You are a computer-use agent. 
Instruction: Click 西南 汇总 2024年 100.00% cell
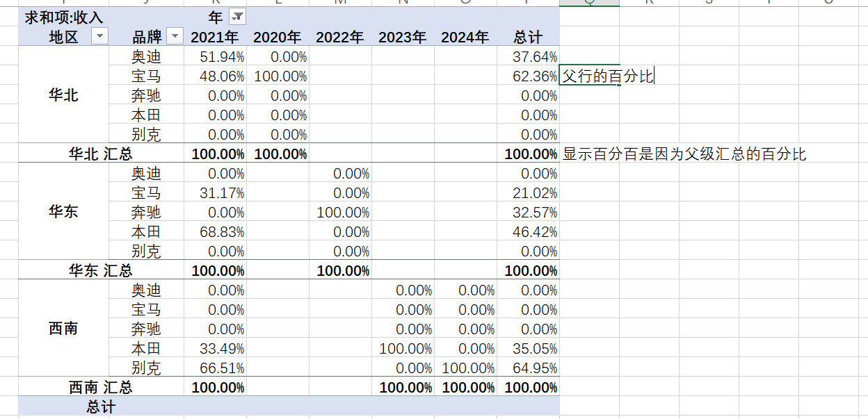pos(465,387)
